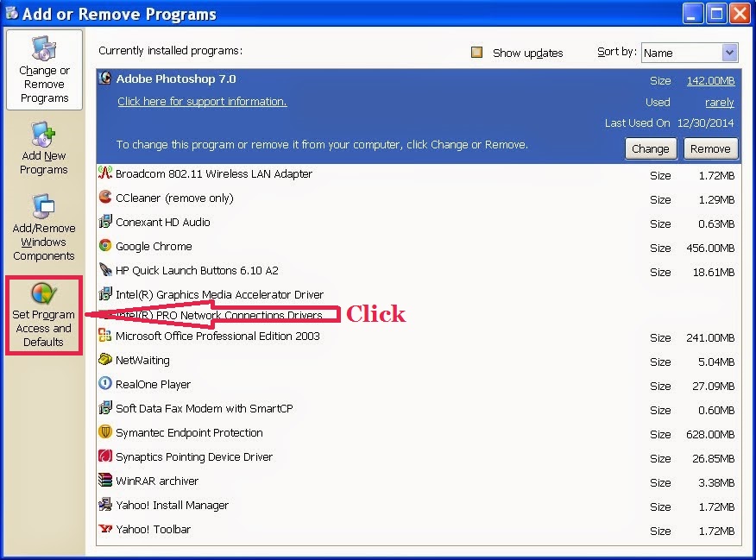Click the Symantec Endpoint Protection shield icon
756x560 pixels.
point(105,431)
